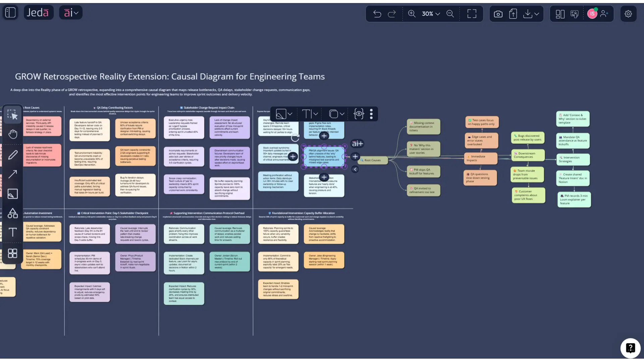Image resolution: width=644 pixels, height=362 pixels.
Task: Select the Root Causes mind map node
Action: pyautogui.click(x=372, y=160)
